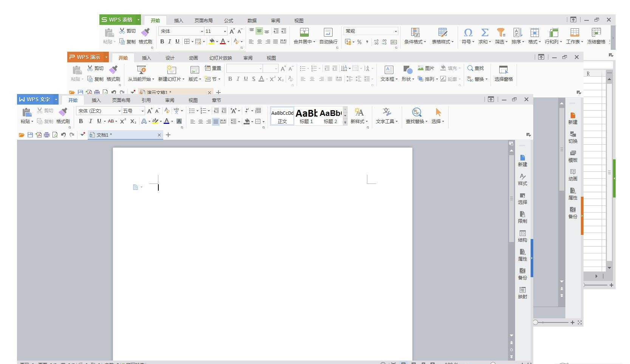The width and height of the screenshot is (630, 364).
Task: Click Merge and Center (合并居中) in Spreadsheets
Action: [x=304, y=36]
